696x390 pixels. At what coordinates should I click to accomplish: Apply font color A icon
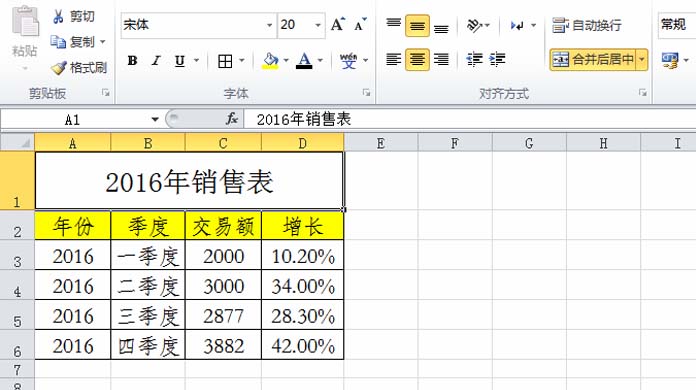[304, 61]
